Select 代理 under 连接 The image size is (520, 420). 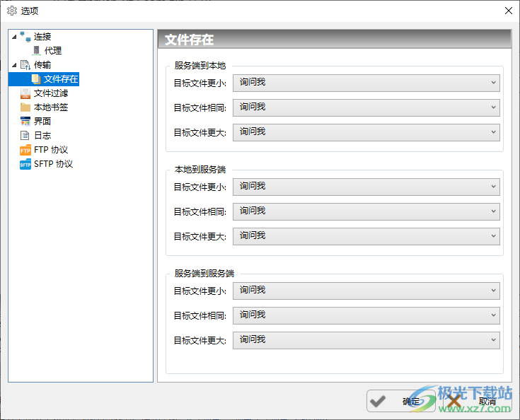53,51
